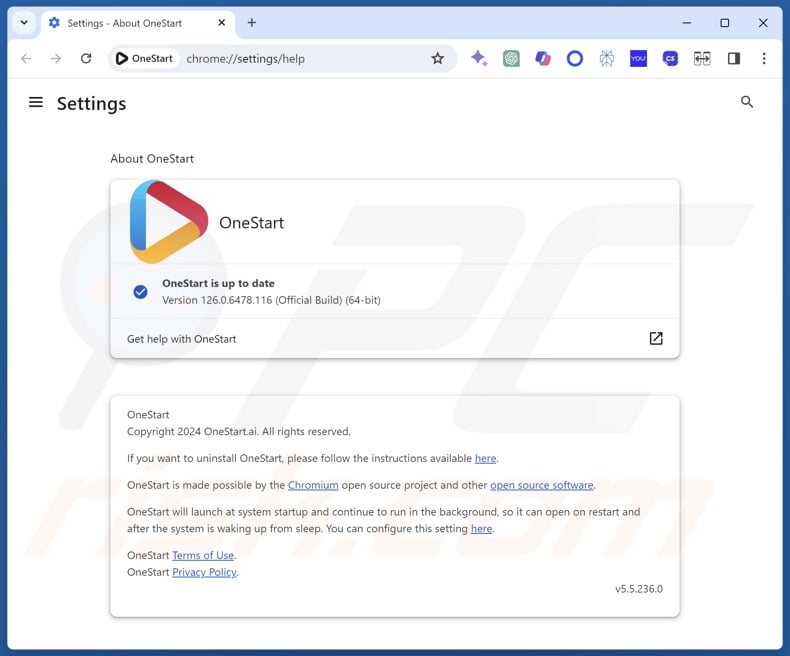Click the CS toolbar icon
Screen dimensions: 790x656
(670, 59)
